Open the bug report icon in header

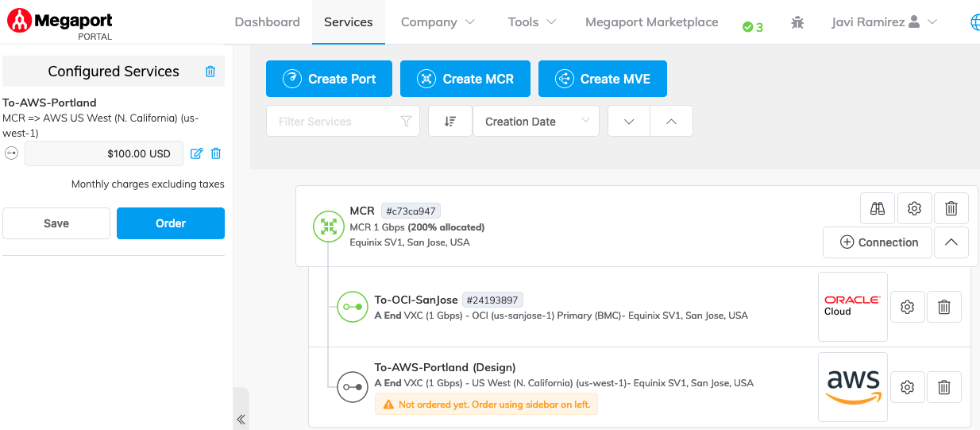point(797,22)
